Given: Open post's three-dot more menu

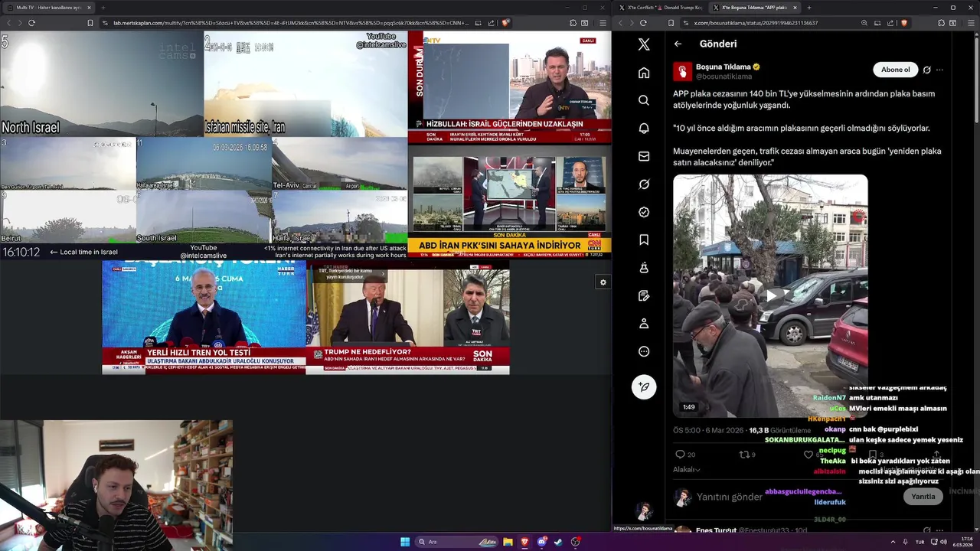Looking at the screenshot, I should (939, 70).
